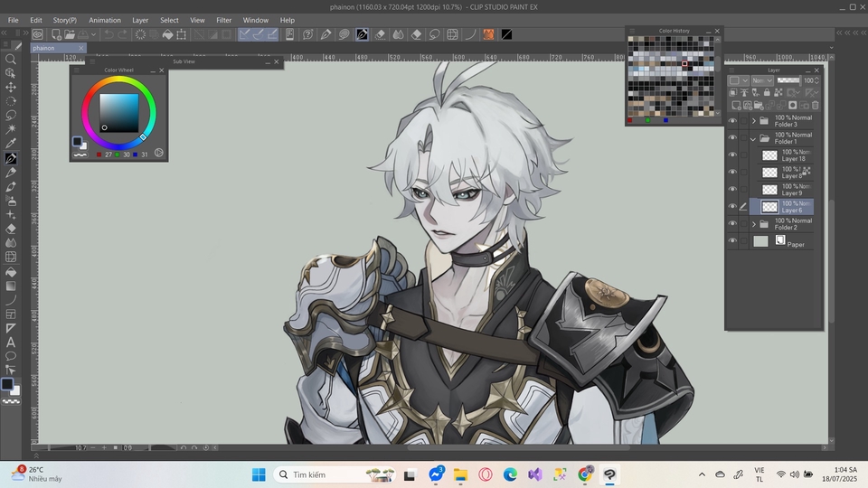Collapse Folder 1 in Layer panel
Screen dimensions: 868x488
[753, 138]
